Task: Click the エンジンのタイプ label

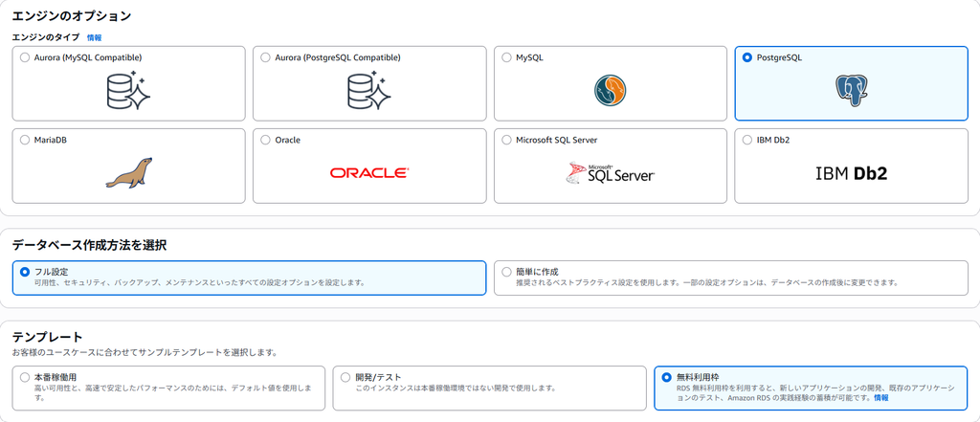Action: (46, 37)
